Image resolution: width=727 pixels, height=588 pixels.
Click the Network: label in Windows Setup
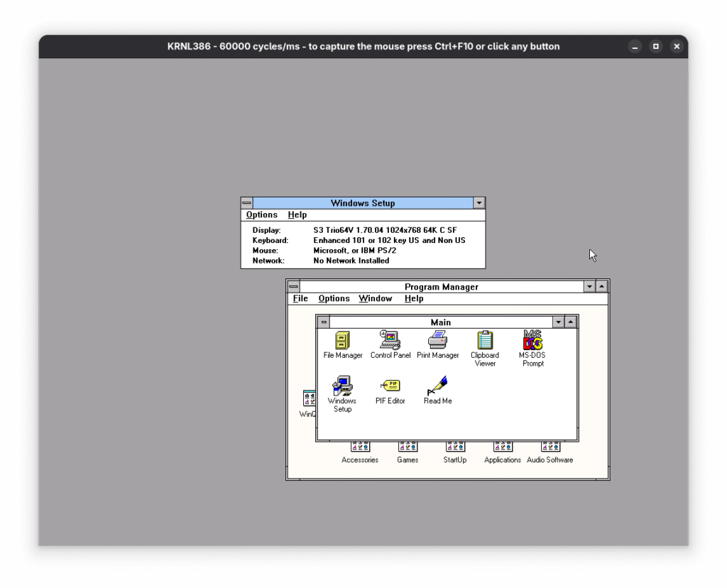click(268, 261)
